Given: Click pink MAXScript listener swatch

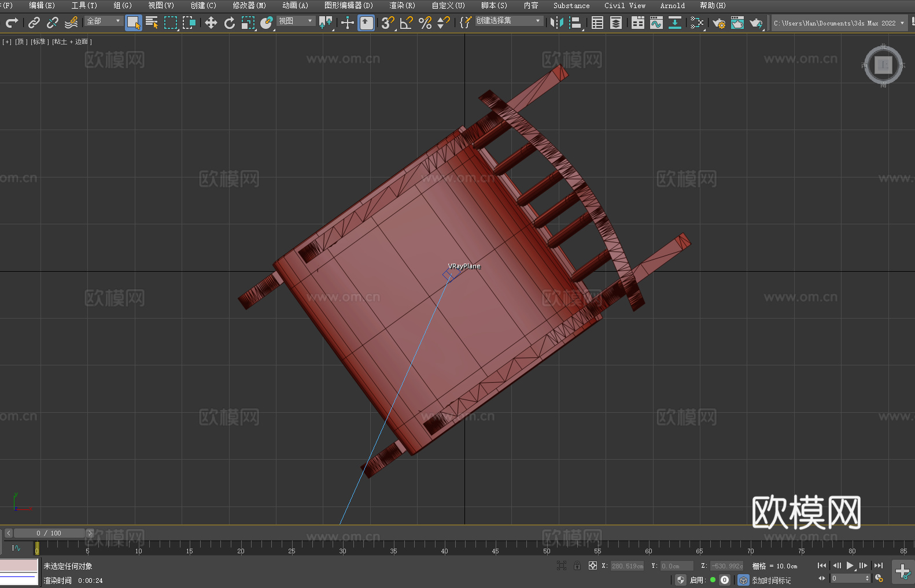Looking at the screenshot, I should tap(19, 565).
